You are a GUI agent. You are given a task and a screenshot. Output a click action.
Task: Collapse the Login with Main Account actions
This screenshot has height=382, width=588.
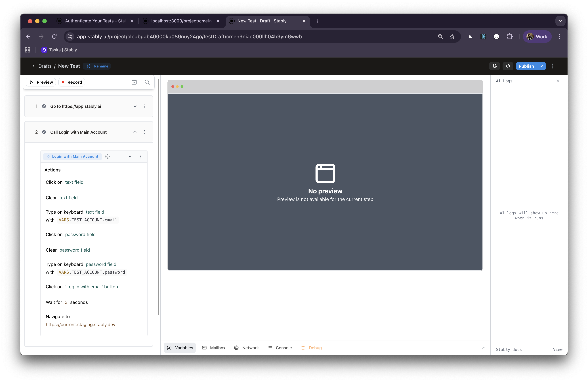(x=130, y=156)
